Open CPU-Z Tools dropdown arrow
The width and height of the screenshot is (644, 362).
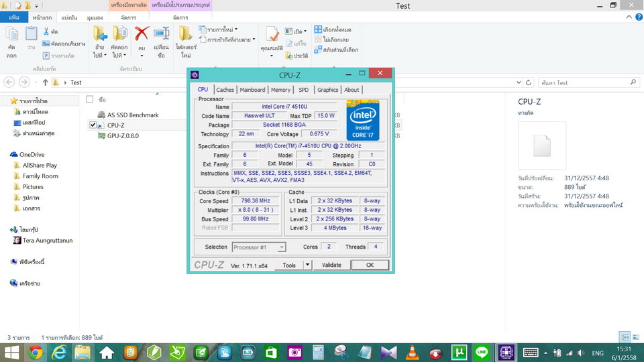[x=307, y=265]
